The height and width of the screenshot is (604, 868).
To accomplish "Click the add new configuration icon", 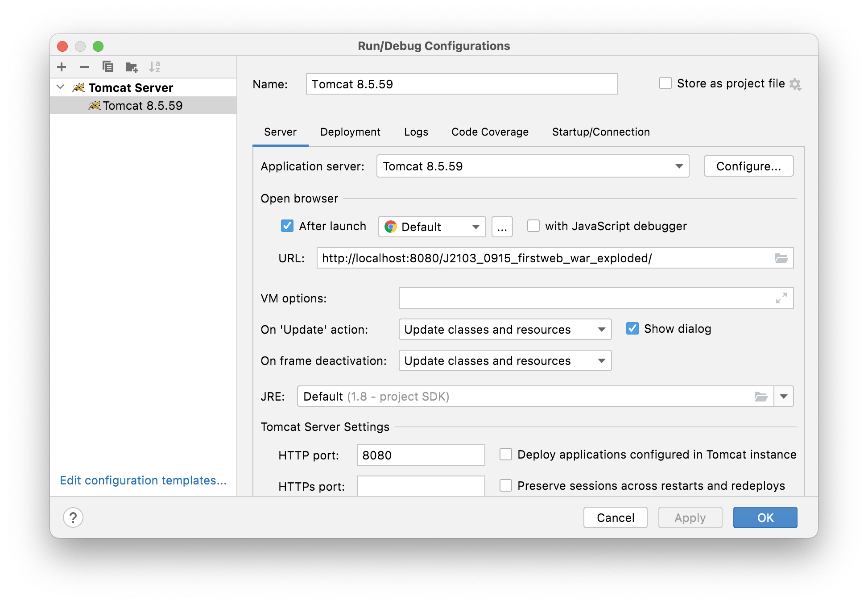I will click(x=62, y=67).
